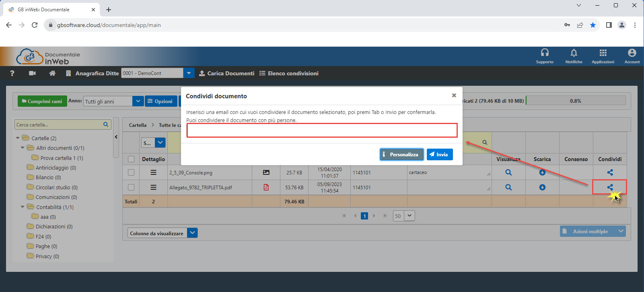Open the magnifier preview for 2_5_09_Console.png
The image size is (644, 292).
tap(508, 172)
